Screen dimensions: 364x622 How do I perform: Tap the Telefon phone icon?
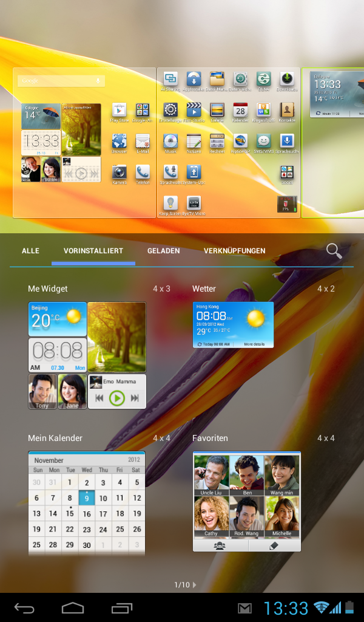(143, 173)
